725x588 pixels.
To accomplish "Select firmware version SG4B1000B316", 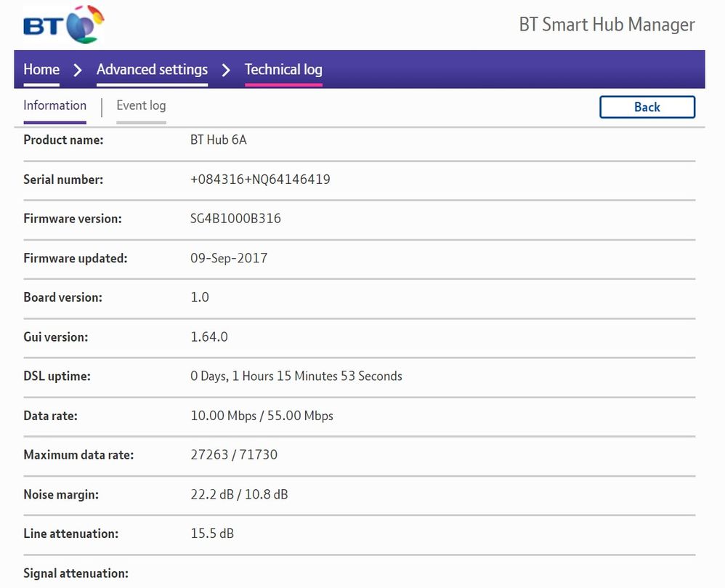I will 235,218.
